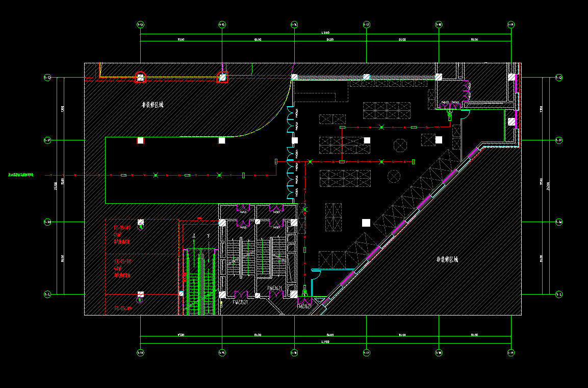The width and height of the screenshot is (588, 388).
Task: Select grid axis bubble 1-17 at top
Action: pos(366,24)
